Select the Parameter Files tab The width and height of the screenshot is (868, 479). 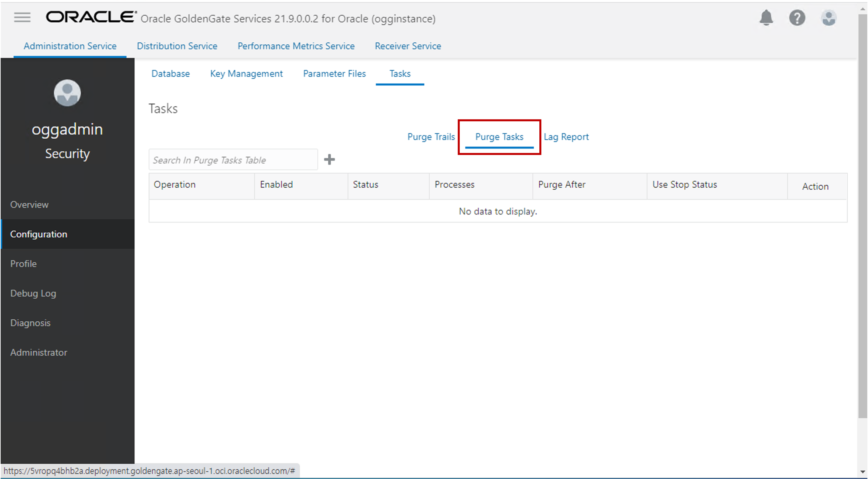[334, 73]
